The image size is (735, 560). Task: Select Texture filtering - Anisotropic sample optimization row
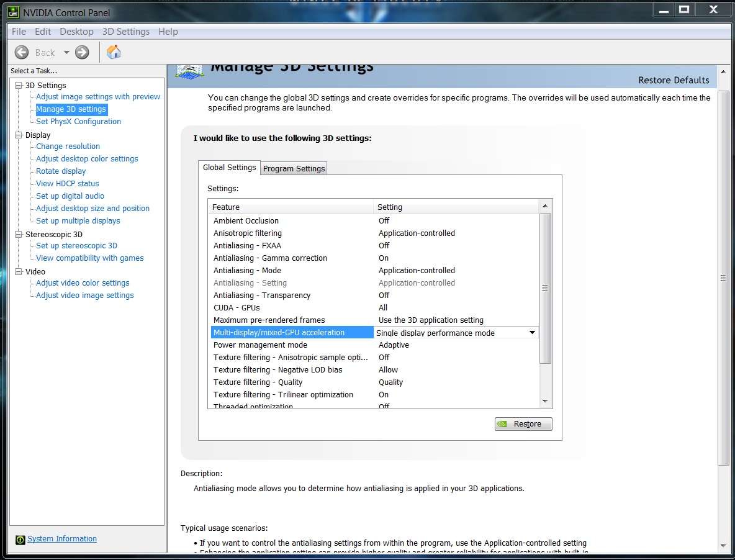point(374,358)
